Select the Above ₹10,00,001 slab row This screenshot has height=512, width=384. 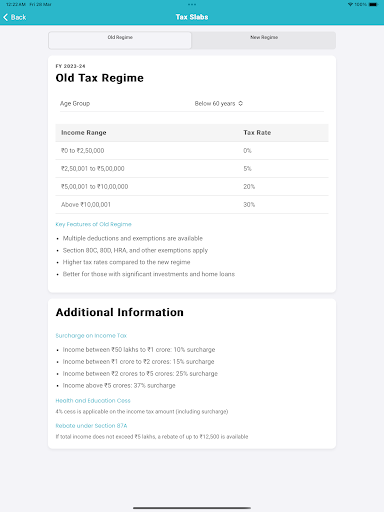click(x=192, y=205)
